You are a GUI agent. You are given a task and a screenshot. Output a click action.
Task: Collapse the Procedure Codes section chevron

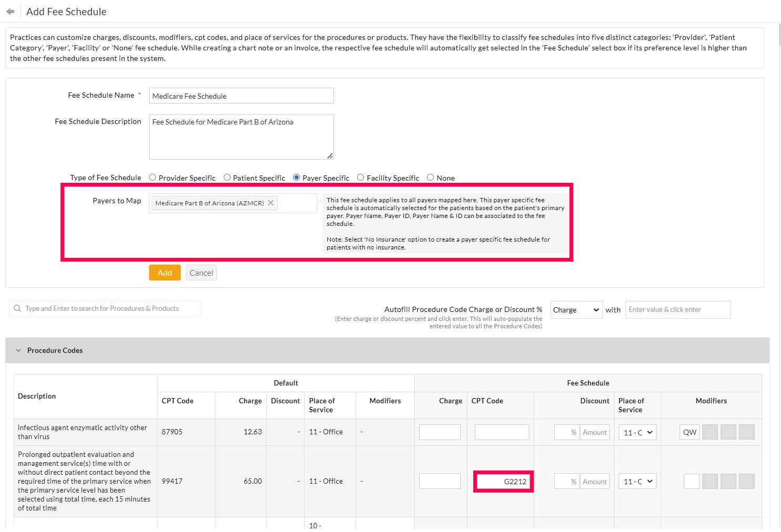tap(18, 350)
